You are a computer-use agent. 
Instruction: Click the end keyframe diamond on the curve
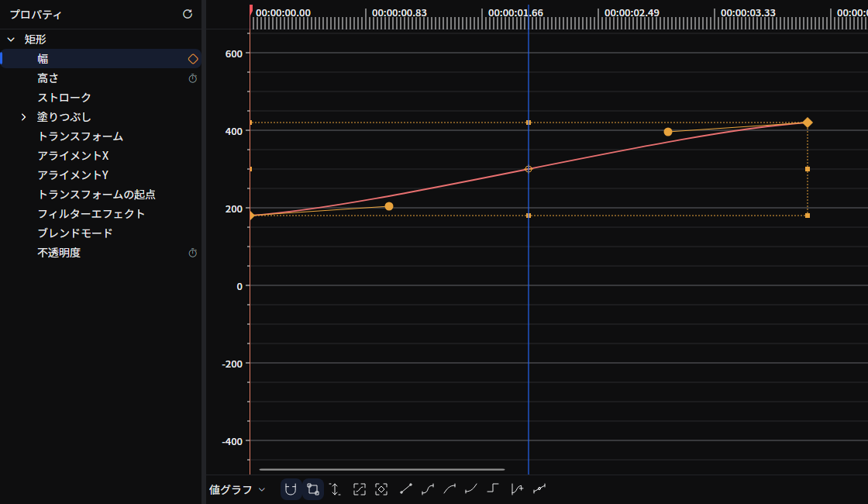point(807,123)
